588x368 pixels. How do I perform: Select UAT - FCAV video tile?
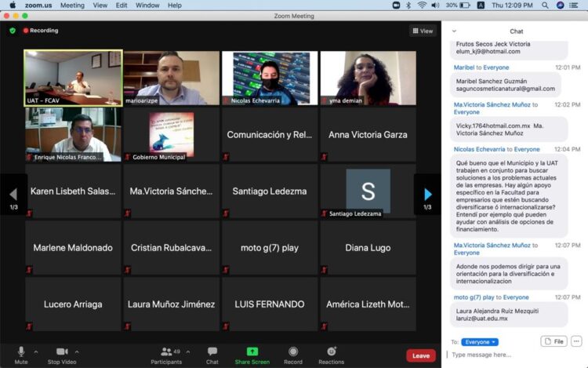[x=73, y=78]
